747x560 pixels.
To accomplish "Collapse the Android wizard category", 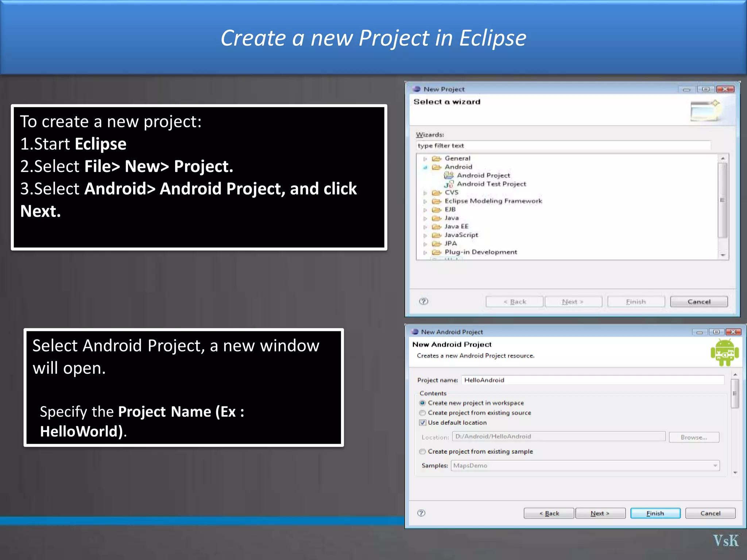I will (425, 167).
